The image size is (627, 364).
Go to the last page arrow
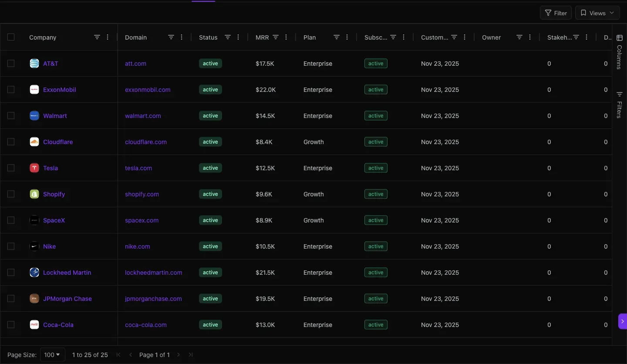191,355
